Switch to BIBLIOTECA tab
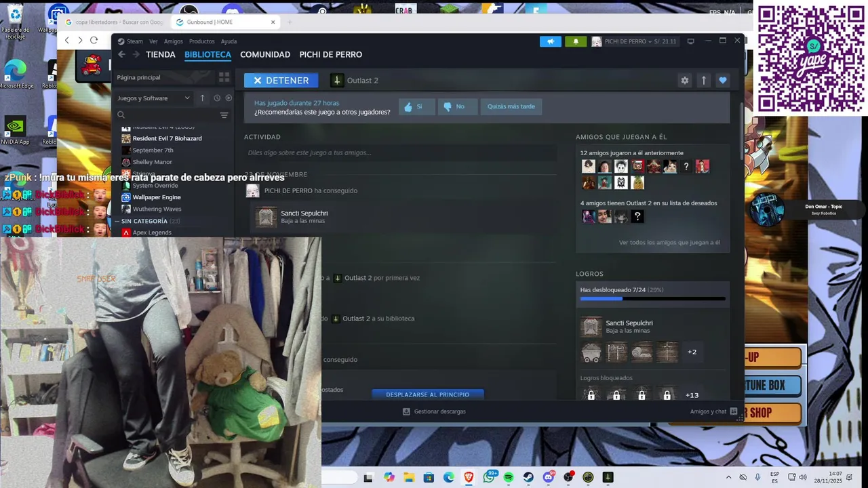The image size is (868, 488). 208,54
